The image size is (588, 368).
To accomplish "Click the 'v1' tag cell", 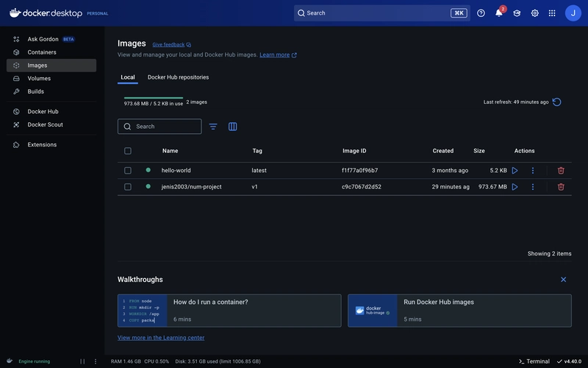I will click(254, 187).
